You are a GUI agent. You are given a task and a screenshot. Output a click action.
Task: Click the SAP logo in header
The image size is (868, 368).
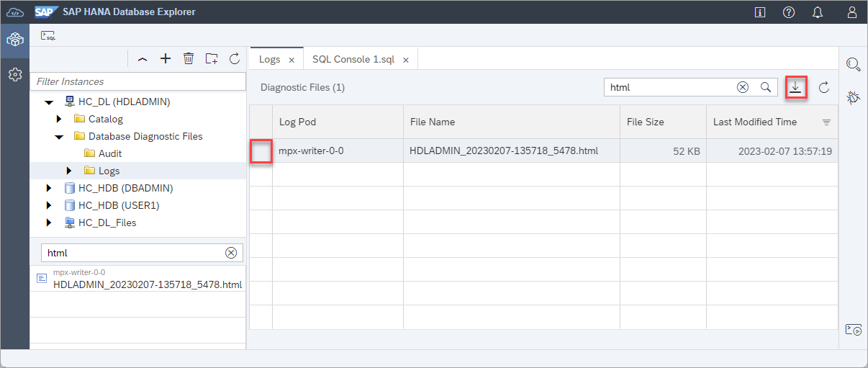click(45, 12)
